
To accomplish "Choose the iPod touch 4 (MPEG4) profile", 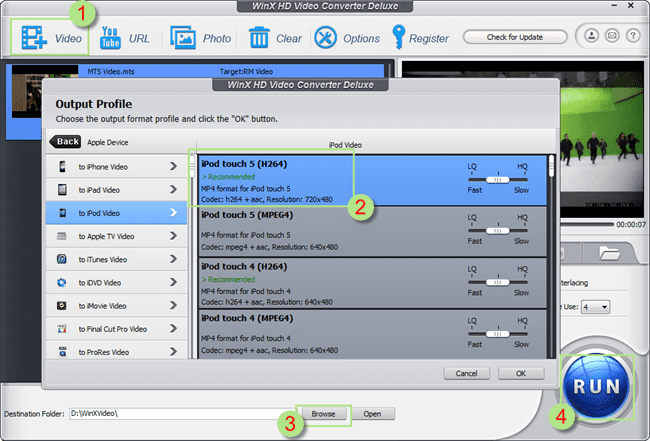I will click(372, 334).
